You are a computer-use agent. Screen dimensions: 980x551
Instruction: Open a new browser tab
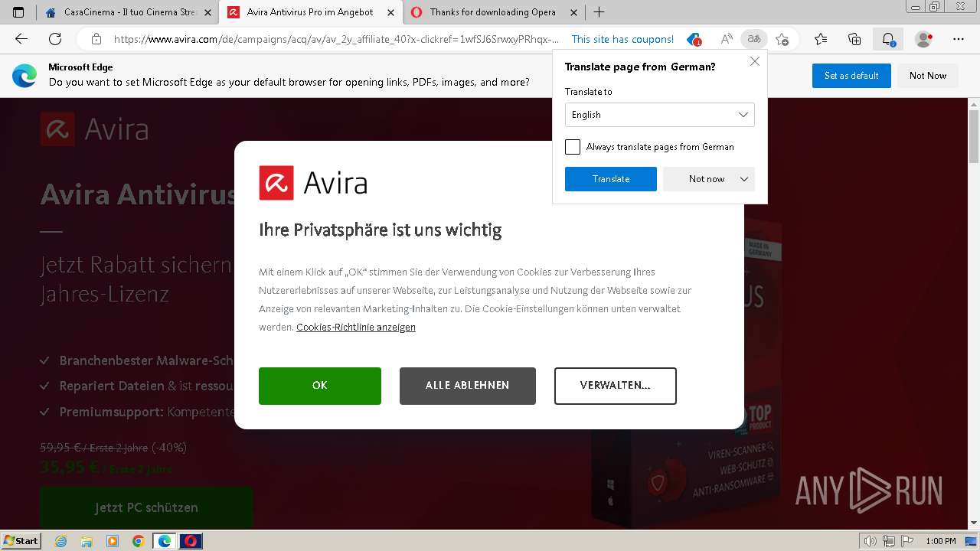(x=599, y=12)
